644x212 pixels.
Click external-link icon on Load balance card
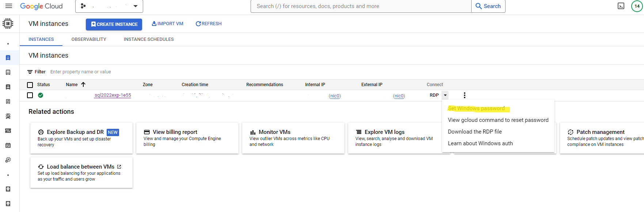pos(119,167)
